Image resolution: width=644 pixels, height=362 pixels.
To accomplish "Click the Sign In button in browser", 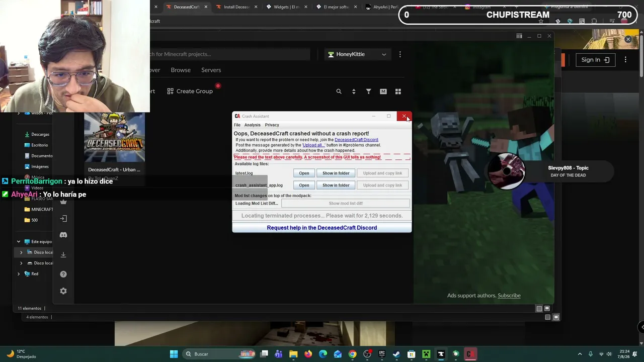I will click(x=595, y=60).
